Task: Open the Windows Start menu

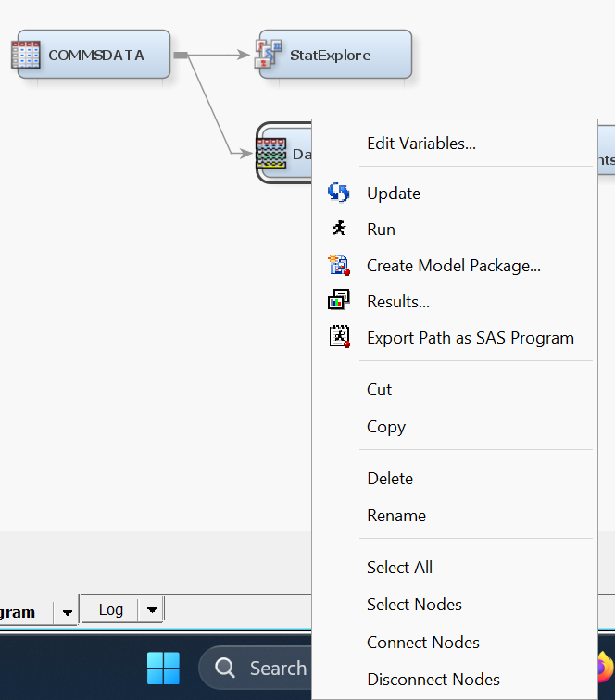Action: click(x=163, y=669)
